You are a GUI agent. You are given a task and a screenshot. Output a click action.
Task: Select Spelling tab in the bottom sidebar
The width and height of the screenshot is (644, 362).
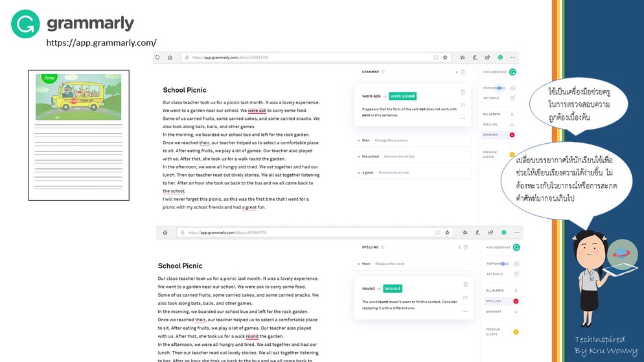point(502,301)
